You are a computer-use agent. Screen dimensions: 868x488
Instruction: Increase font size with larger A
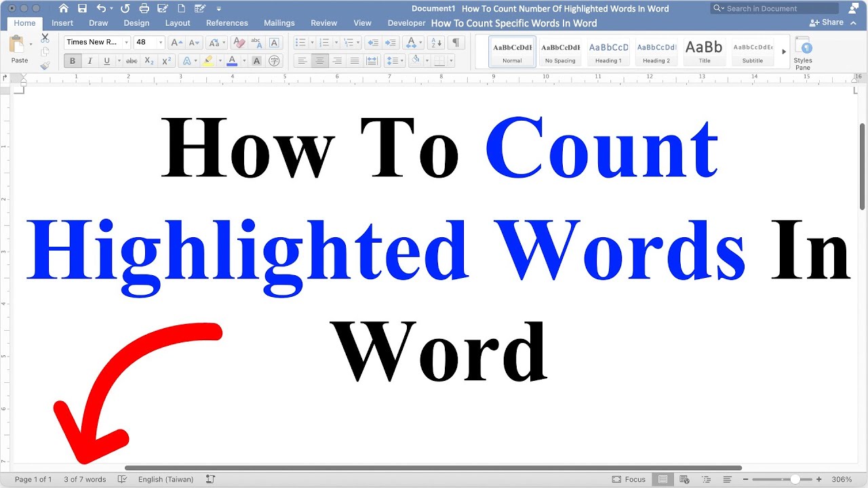(176, 42)
